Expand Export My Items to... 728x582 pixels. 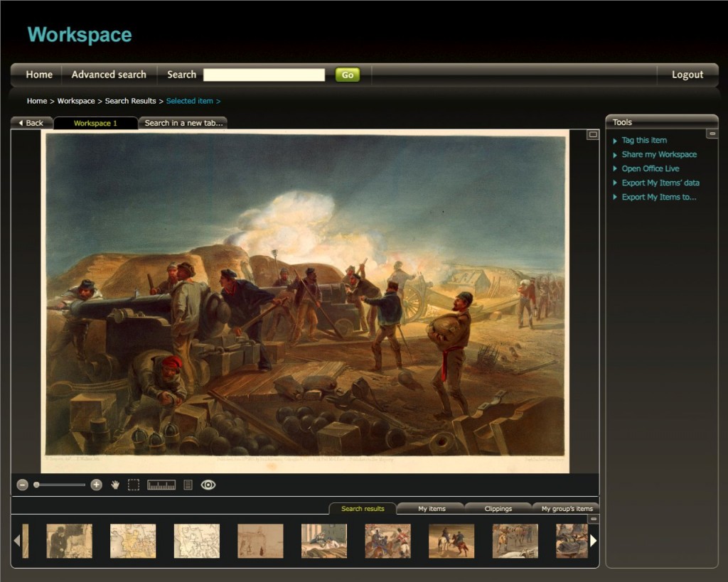[x=658, y=198]
